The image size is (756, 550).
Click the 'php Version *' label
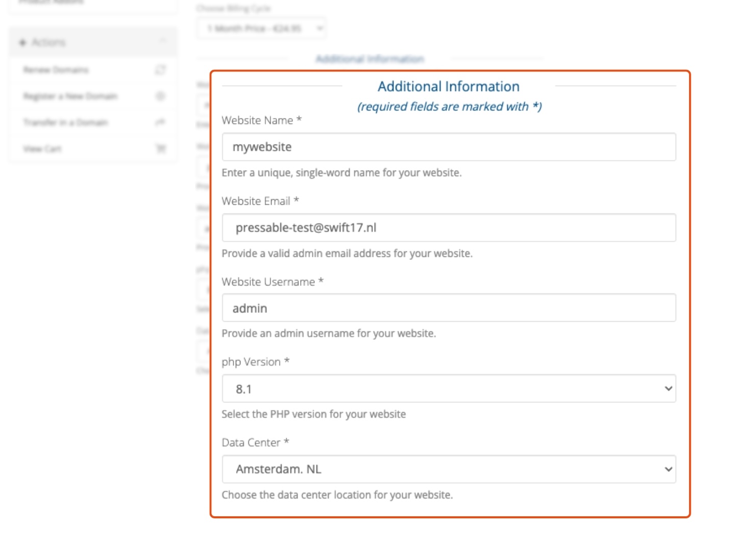click(x=255, y=362)
